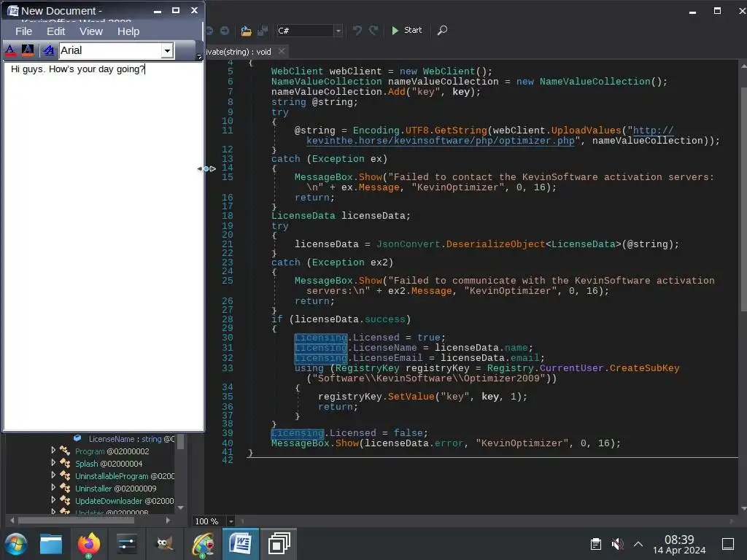Select UninstallableProgram @0200 tree item
The height and width of the screenshot is (560, 747).
(125, 476)
